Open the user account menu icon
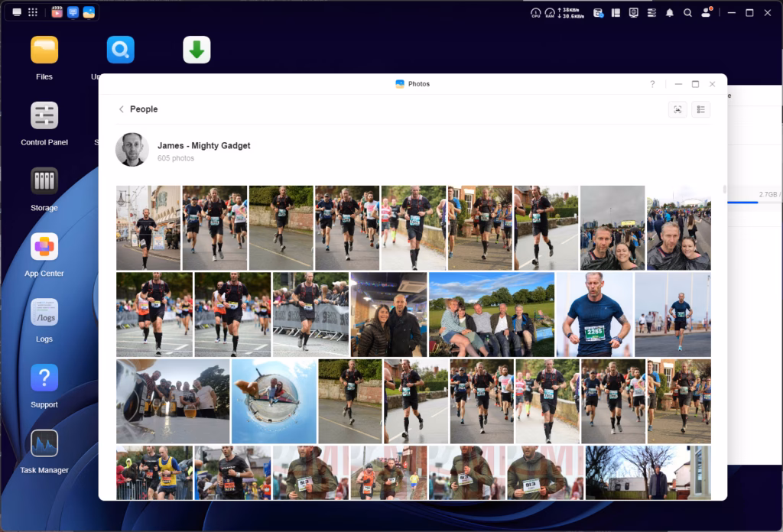The width and height of the screenshot is (783, 532). [706, 13]
